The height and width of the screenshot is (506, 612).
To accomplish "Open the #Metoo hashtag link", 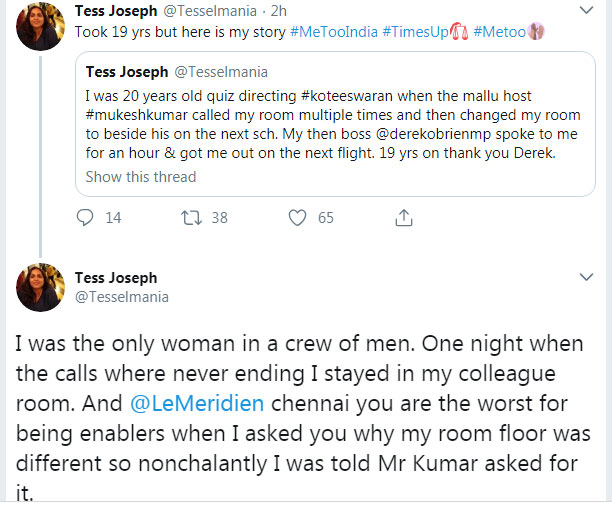I will point(504,31).
